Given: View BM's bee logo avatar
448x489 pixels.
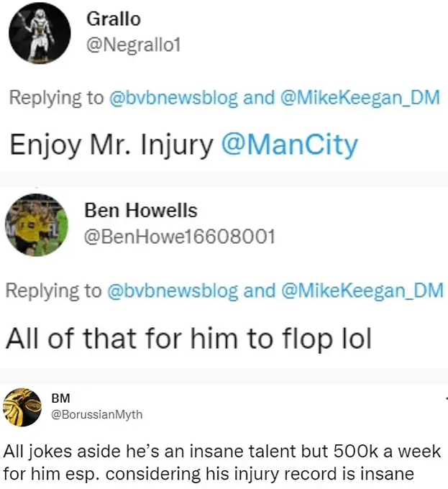Looking at the screenshot, I should pyautogui.click(x=22, y=408).
